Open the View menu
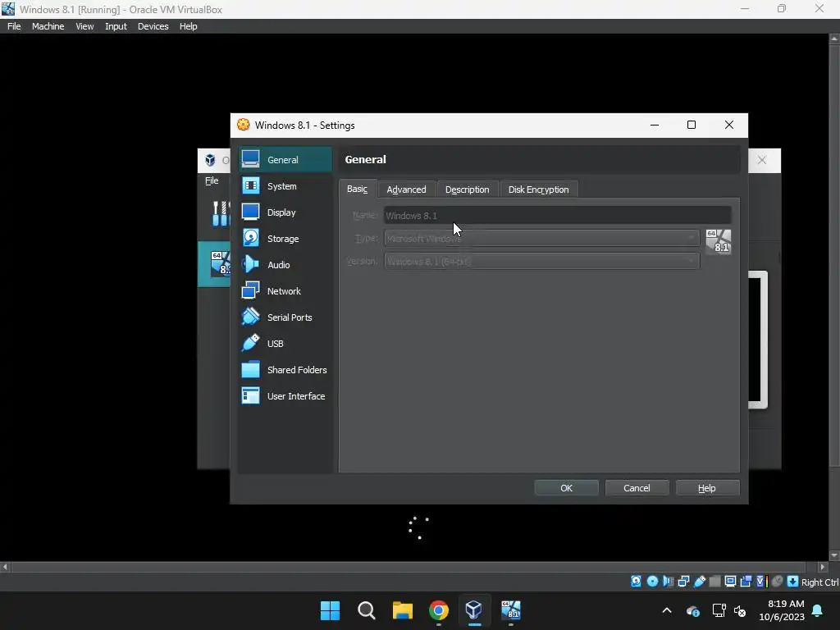This screenshot has width=840, height=630. tap(84, 26)
